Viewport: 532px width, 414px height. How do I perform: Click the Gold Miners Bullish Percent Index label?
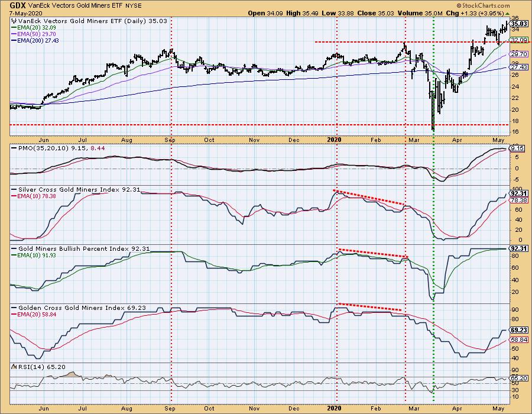click(81, 249)
